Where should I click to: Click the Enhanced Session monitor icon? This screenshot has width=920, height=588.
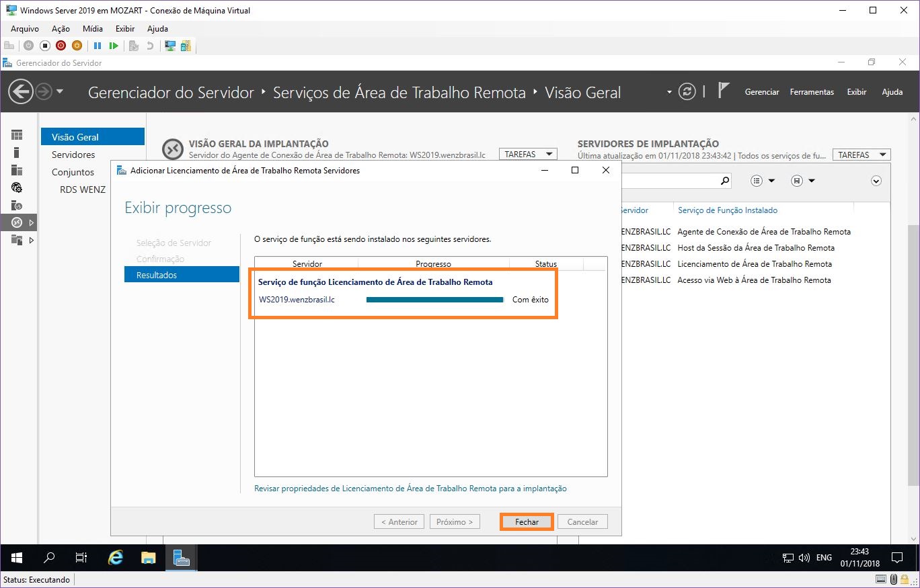click(170, 46)
